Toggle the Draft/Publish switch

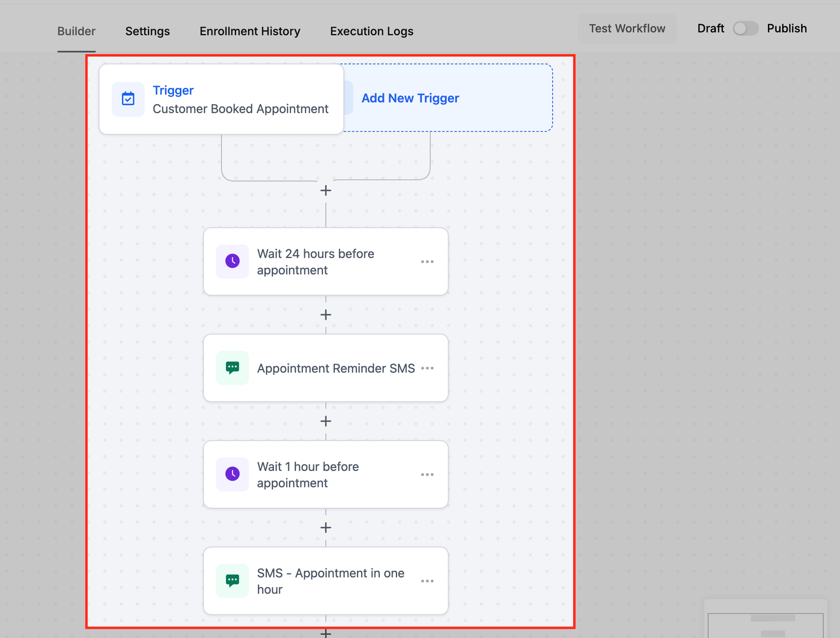point(745,28)
